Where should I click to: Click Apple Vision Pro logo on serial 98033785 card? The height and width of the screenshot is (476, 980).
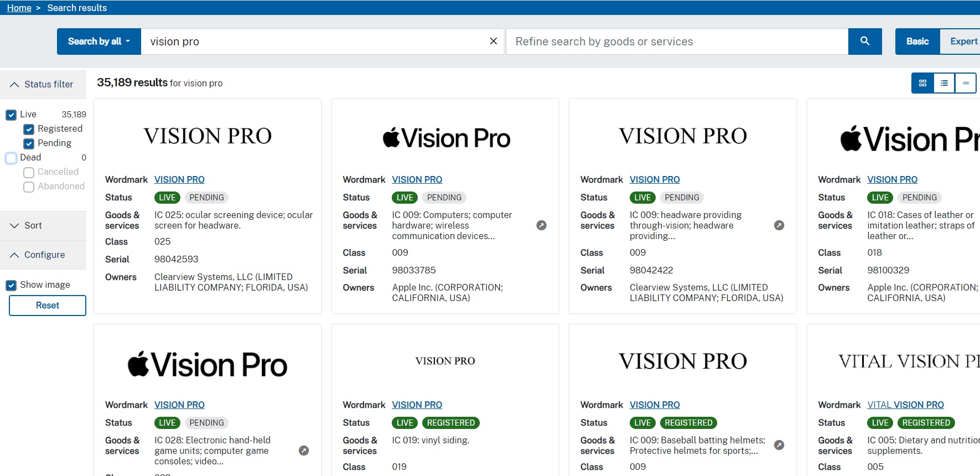click(446, 138)
